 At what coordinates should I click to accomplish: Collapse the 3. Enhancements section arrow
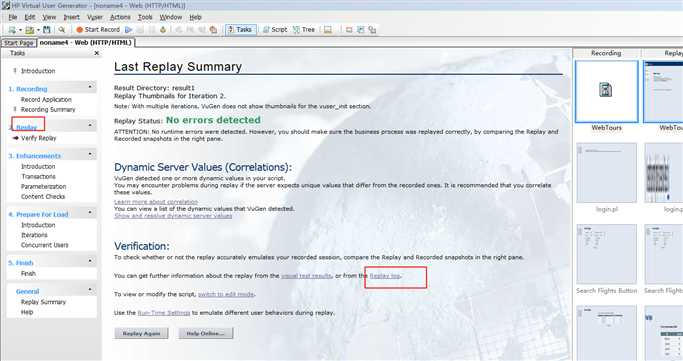[x=90, y=154]
